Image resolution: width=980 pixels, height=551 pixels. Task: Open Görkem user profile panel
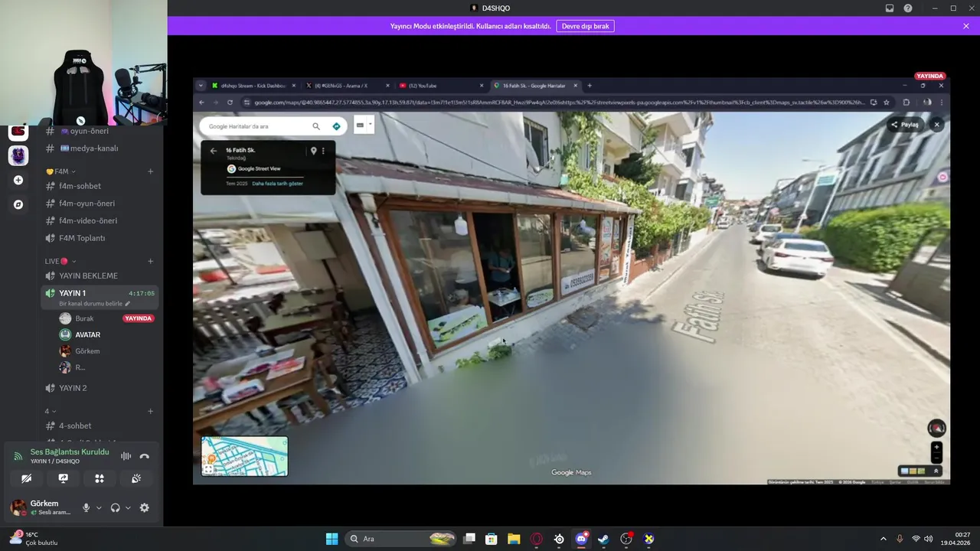[43, 507]
